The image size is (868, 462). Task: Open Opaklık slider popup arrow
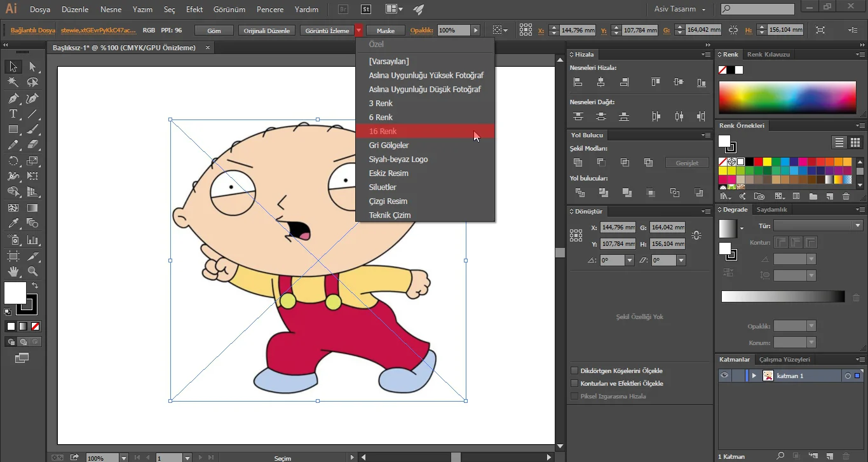tap(476, 31)
